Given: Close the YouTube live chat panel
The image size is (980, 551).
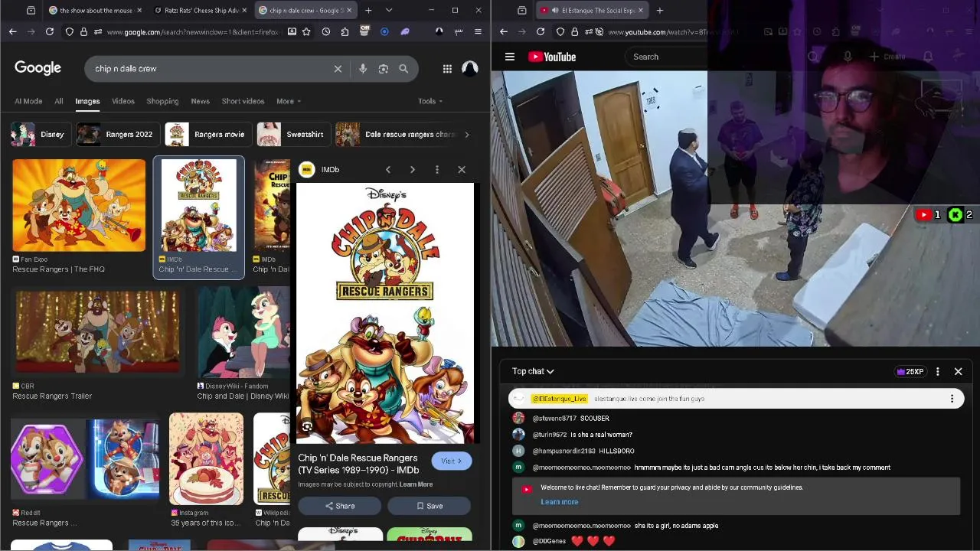Looking at the screenshot, I should coord(958,371).
